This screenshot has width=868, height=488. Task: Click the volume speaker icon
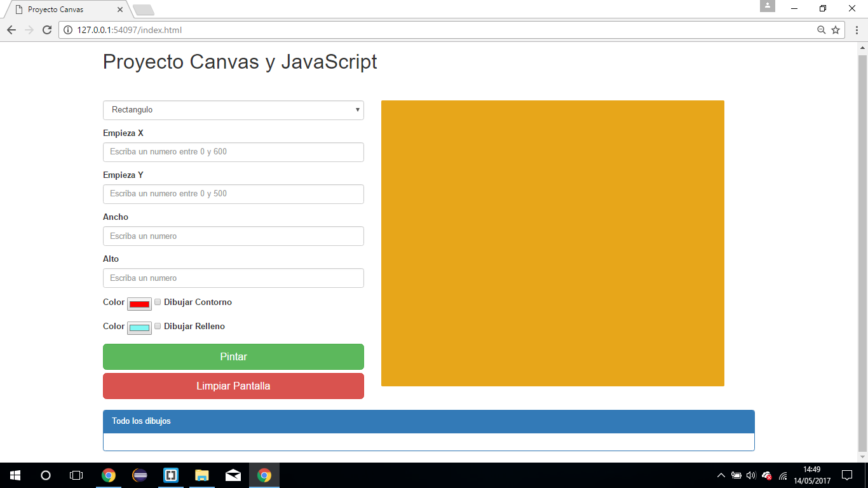[751, 475]
